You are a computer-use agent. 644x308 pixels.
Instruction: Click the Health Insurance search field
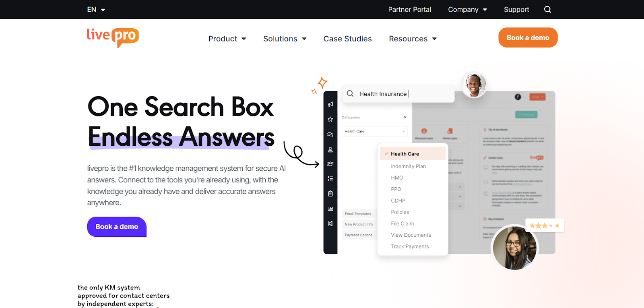pos(398,93)
